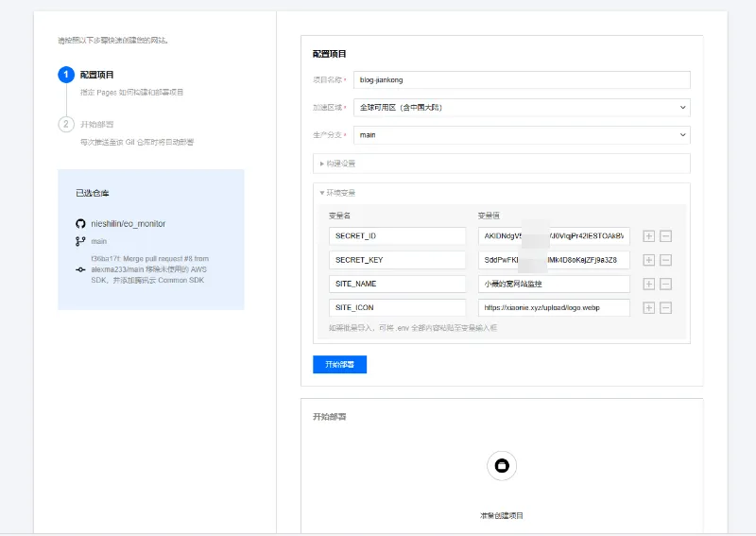Viewport: 756px width, 536px height.
Task: Click the plus icon on the SECRET_KEY row
Action: point(648,260)
